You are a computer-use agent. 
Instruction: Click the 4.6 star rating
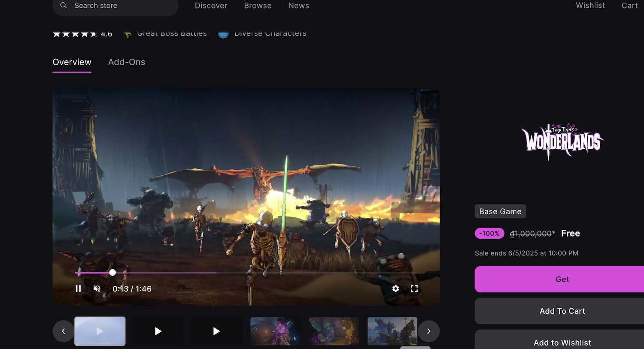[82, 34]
